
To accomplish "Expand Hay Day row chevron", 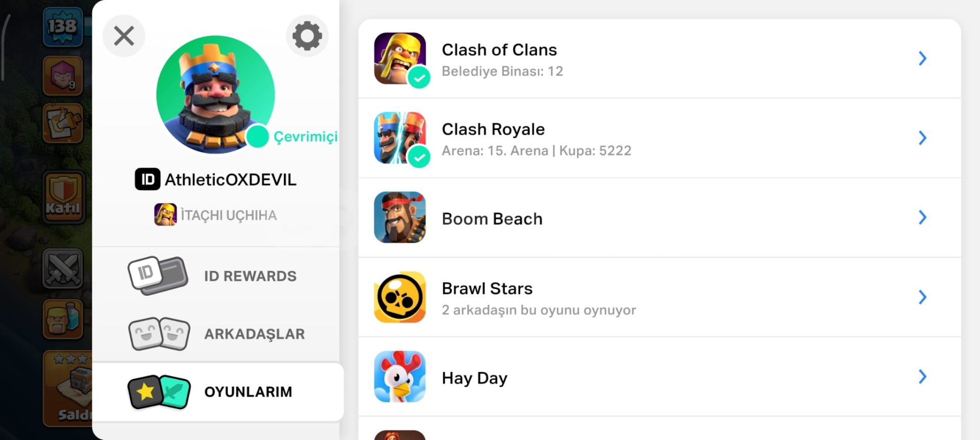I will click(x=922, y=376).
